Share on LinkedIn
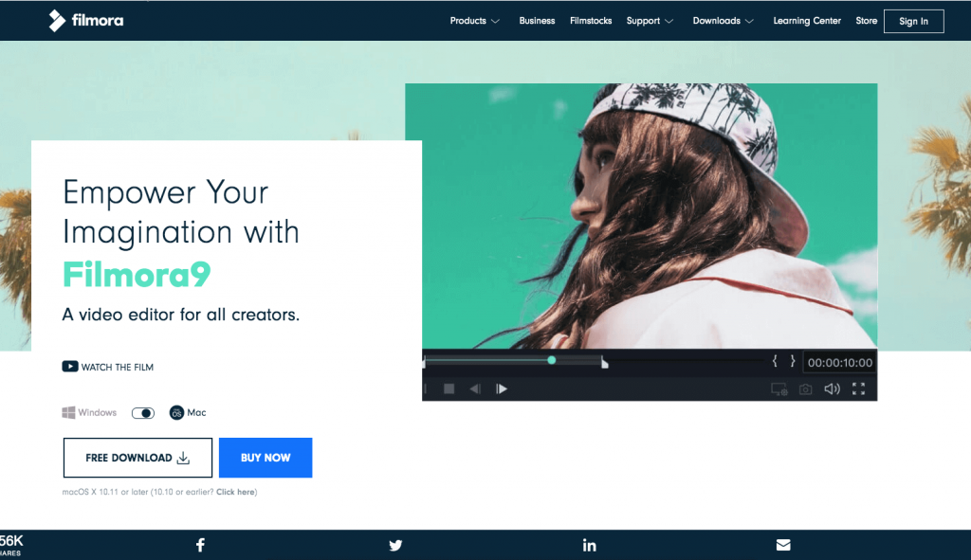This screenshot has height=560, width=971. coord(590,545)
